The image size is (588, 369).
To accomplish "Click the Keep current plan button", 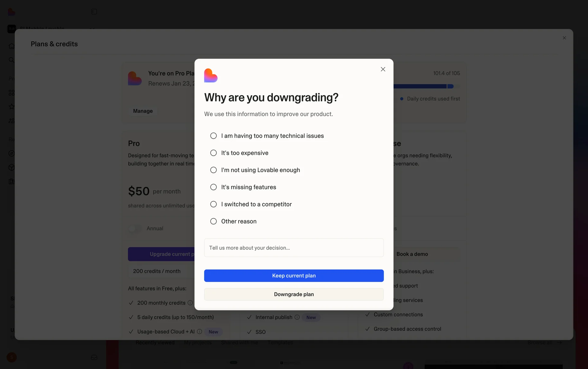I will [294, 276].
